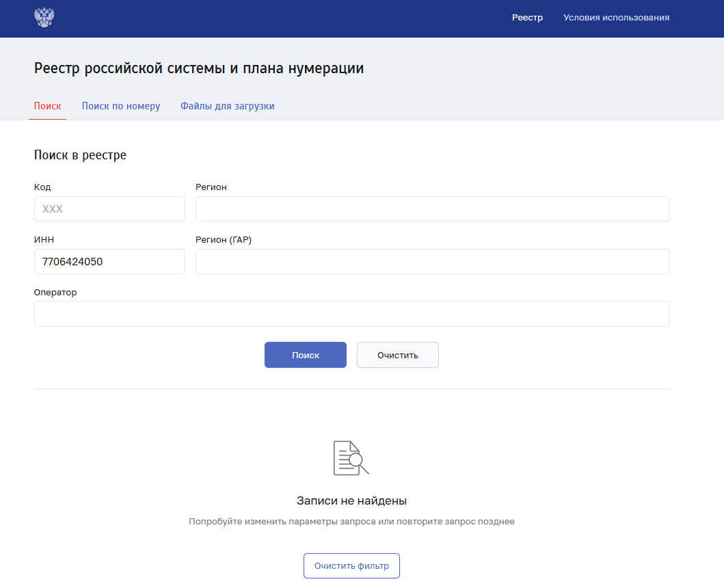Focus the Код input field

pos(109,209)
